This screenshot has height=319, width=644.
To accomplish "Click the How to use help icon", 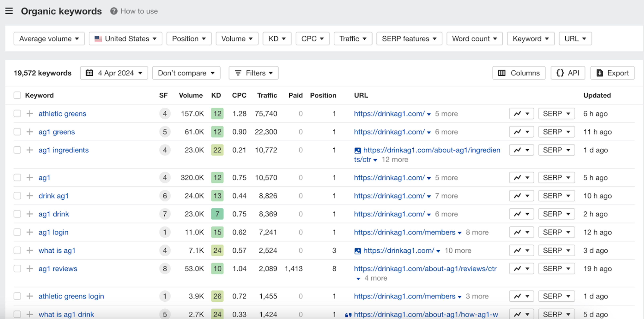I will click(x=114, y=11).
